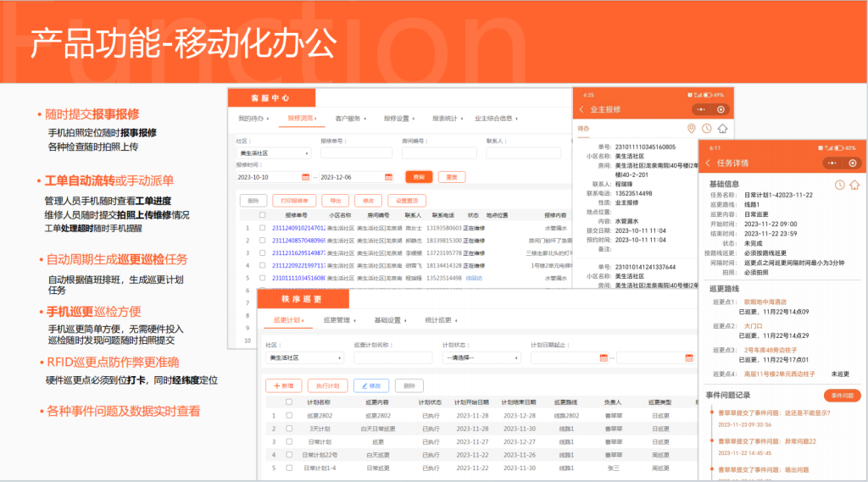Expand 报表统计 menu
The image size is (868, 482).
[448, 119]
